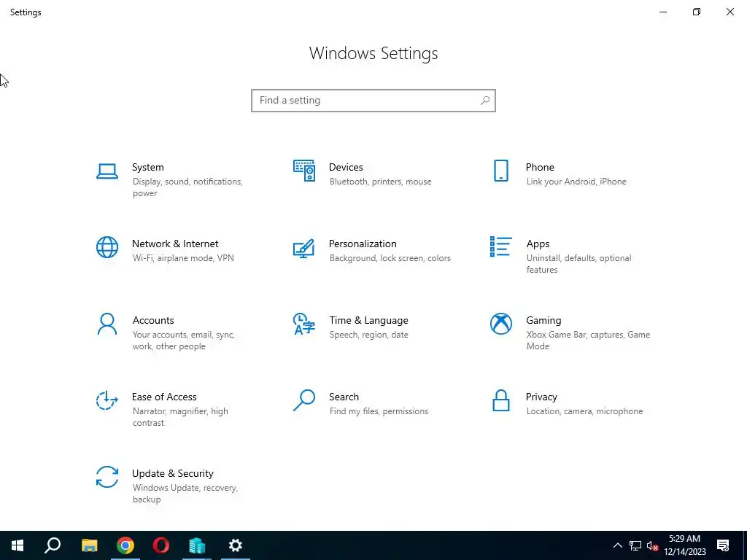Launch File Explorer from the taskbar
747x560 pixels.
click(x=89, y=545)
